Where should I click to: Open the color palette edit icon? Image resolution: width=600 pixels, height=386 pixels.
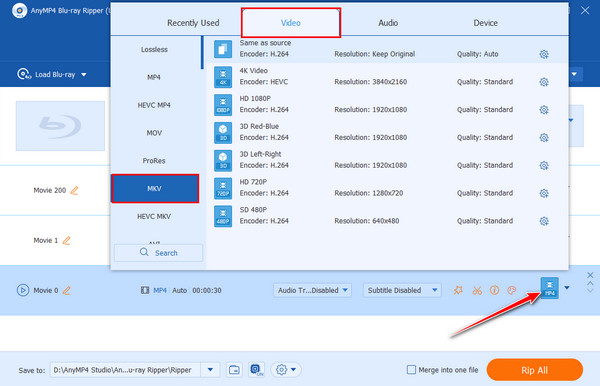(512, 290)
